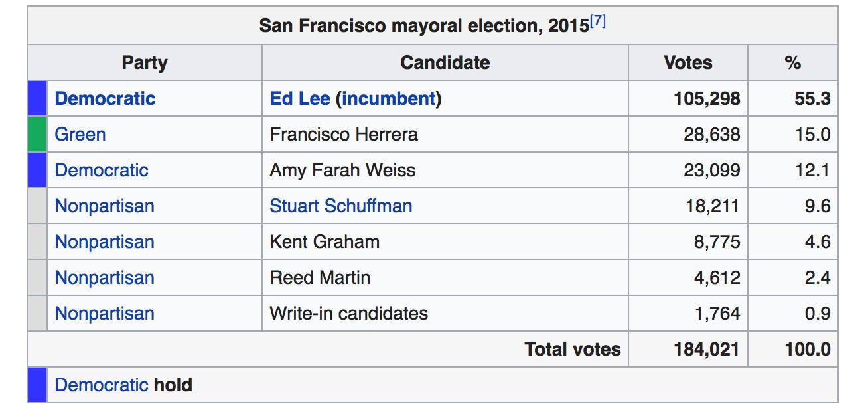
Task: Open the Nonpartisan link in Reed Martin's row
Action: coord(104,278)
